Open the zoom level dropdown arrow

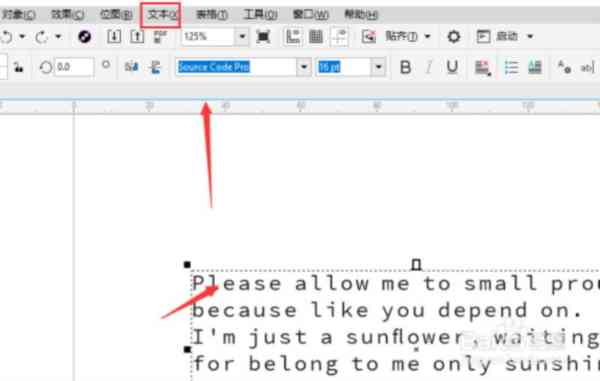point(242,37)
